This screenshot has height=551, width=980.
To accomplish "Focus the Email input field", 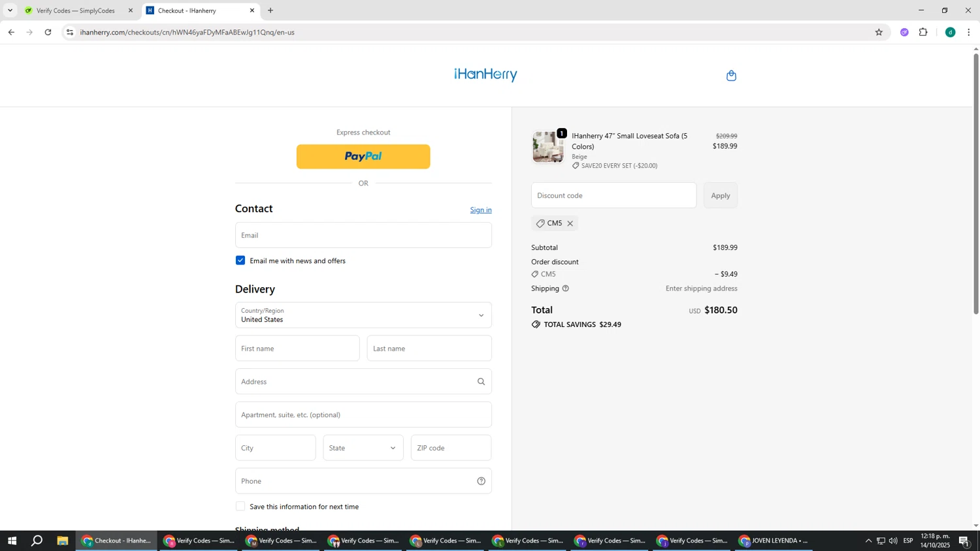I will (363, 235).
